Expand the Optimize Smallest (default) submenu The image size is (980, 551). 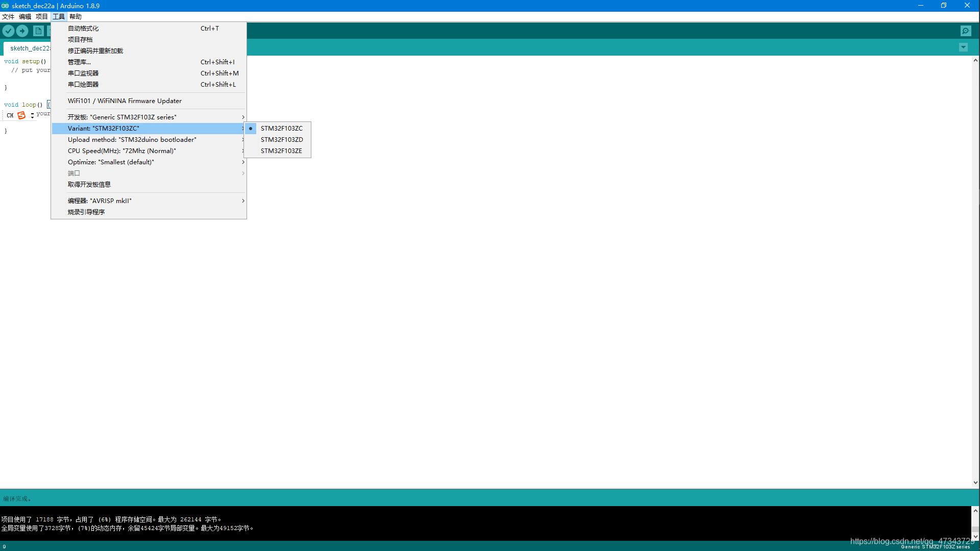pos(149,162)
